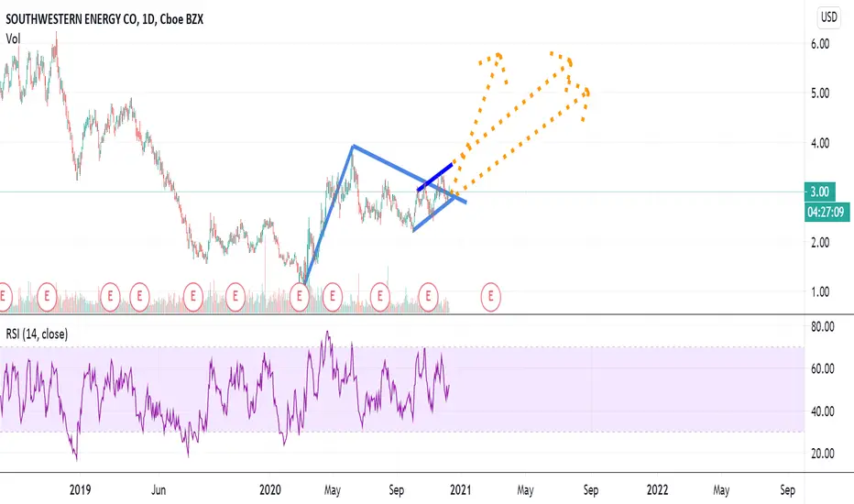Click the 2.00 price axis label
This screenshot has height=504, width=854.
(x=820, y=243)
